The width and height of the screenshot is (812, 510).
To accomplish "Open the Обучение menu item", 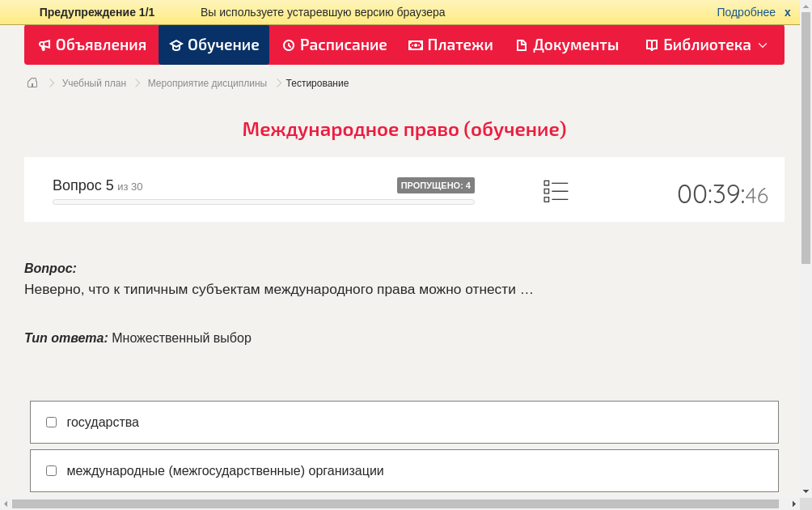I will point(214,45).
